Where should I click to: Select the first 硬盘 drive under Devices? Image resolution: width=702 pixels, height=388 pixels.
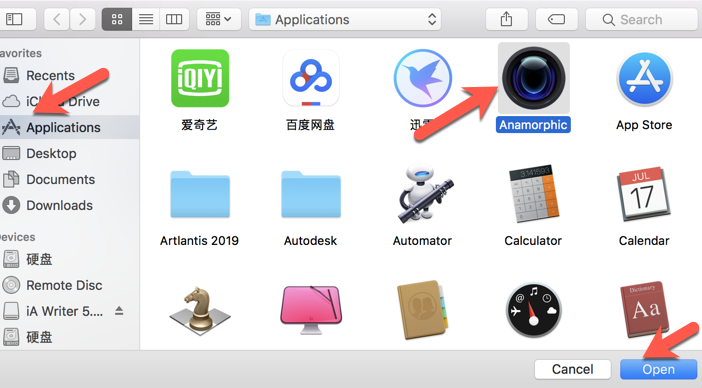point(69,259)
